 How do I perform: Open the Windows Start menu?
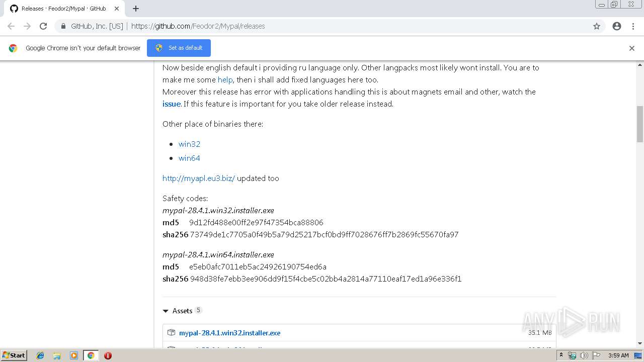14,355
